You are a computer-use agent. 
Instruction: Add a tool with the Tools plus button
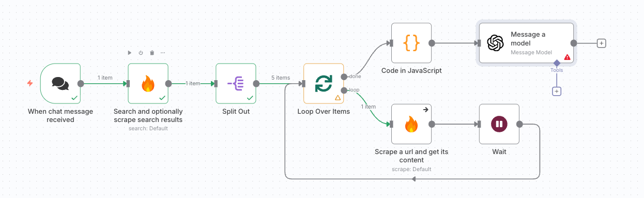(x=557, y=91)
